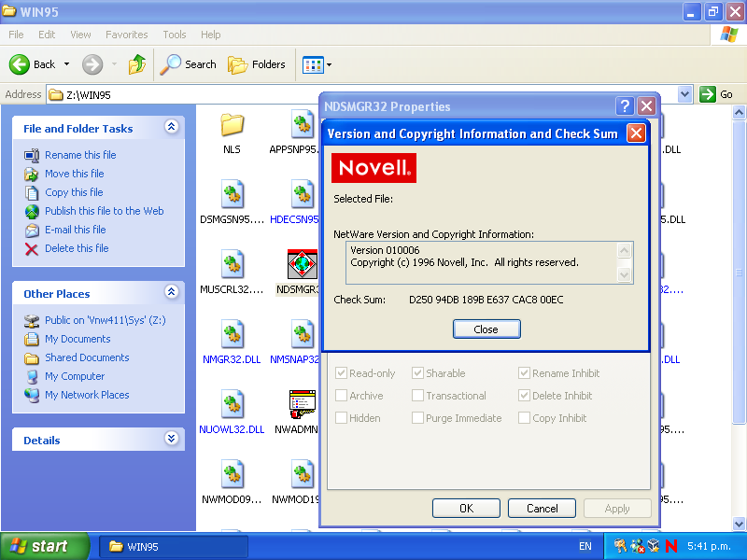Screen dimensions: 747x560
Task: Select the MUSCRL32 file icon
Action: (233, 264)
